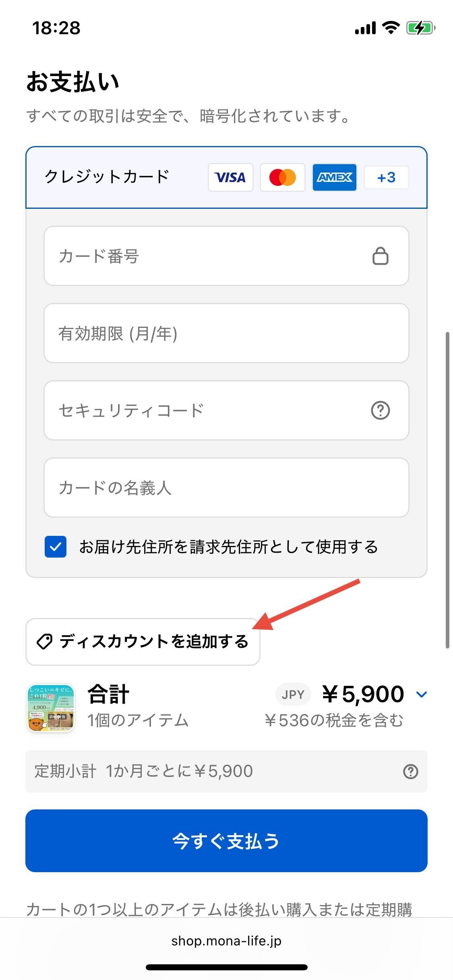Click the AMEX card icon
453x980 pixels.
coord(334,177)
